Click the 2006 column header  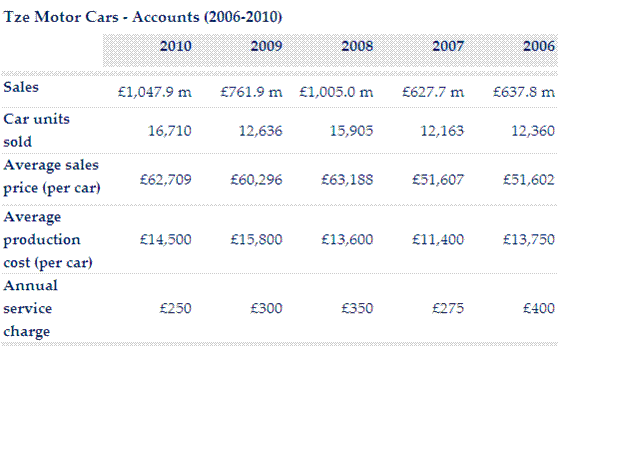click(538, 47)
